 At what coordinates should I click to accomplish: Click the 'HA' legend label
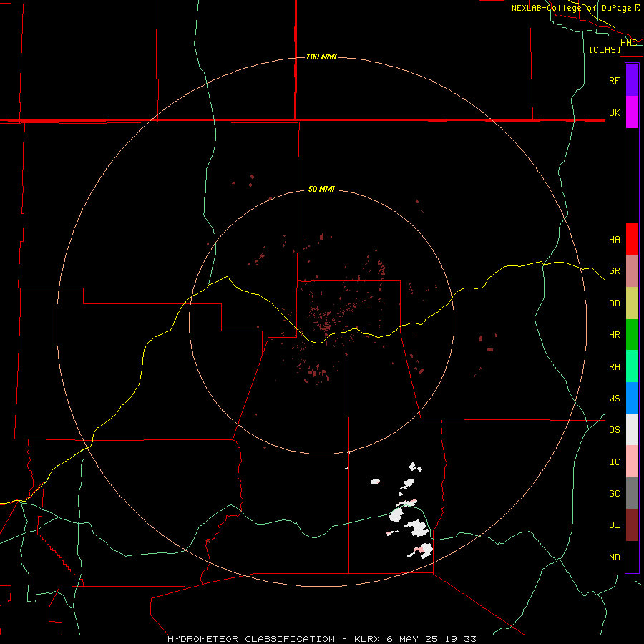point(615,240)
